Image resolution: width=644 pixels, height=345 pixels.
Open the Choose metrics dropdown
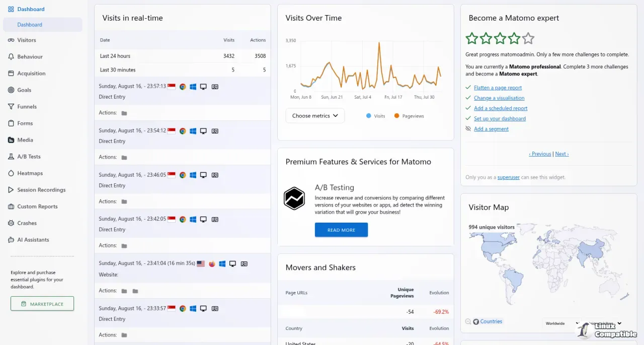315,116
